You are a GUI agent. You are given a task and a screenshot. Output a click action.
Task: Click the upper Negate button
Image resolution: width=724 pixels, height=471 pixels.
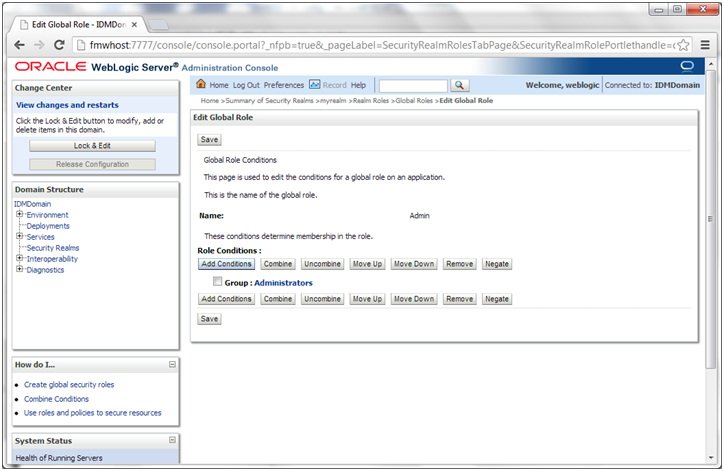(497, 264)
